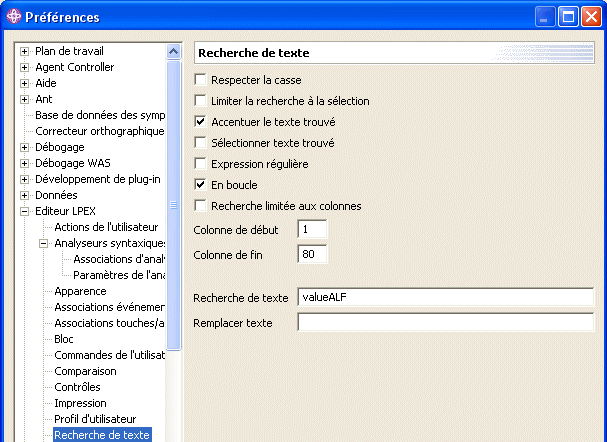Viewport: 607px width, 442px height.
Task: Open Correcteur orthographique page
Action: (x=100, y=131)
